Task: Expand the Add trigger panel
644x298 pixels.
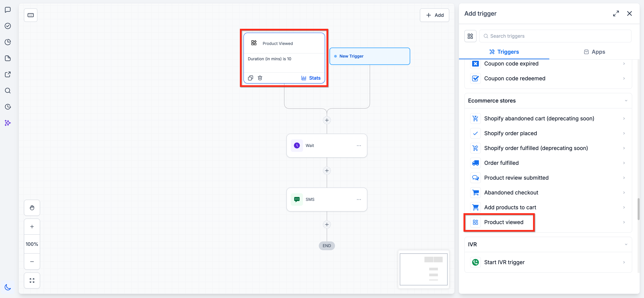Action: point(616,13)
